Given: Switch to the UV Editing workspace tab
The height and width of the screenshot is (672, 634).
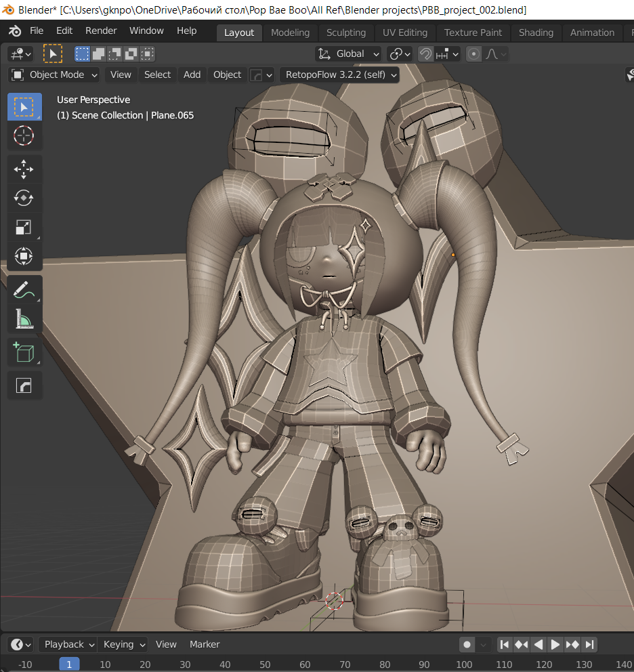Looking at the screenshot, I should point(405,33).
